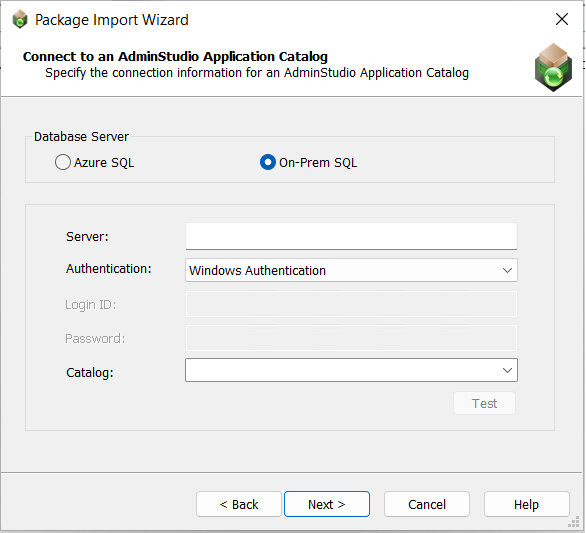
Task: Click the Database Server group label
Action: tap(81, 137)
